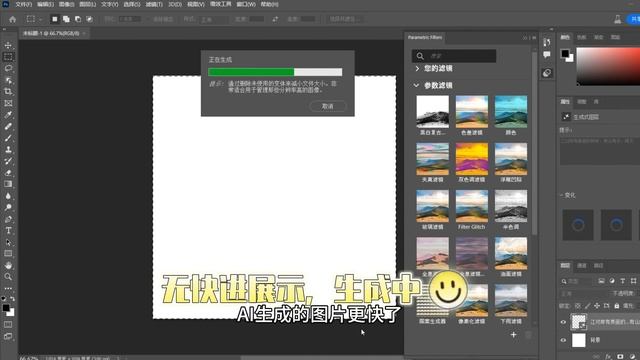Open the selection style dropdown
Viewport: 640px width, 360px height.
pyautogui.click(x=214, y=19)
